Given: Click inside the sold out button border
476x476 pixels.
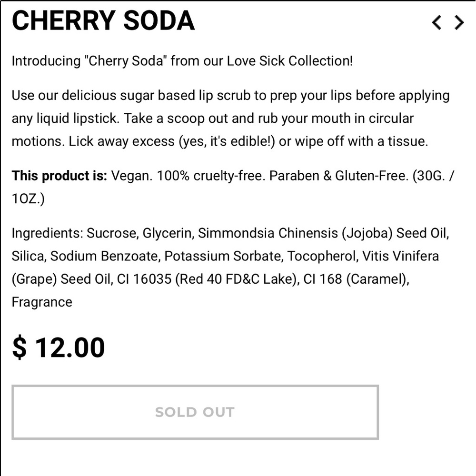Looking at the screenshot, I should 195,412.
